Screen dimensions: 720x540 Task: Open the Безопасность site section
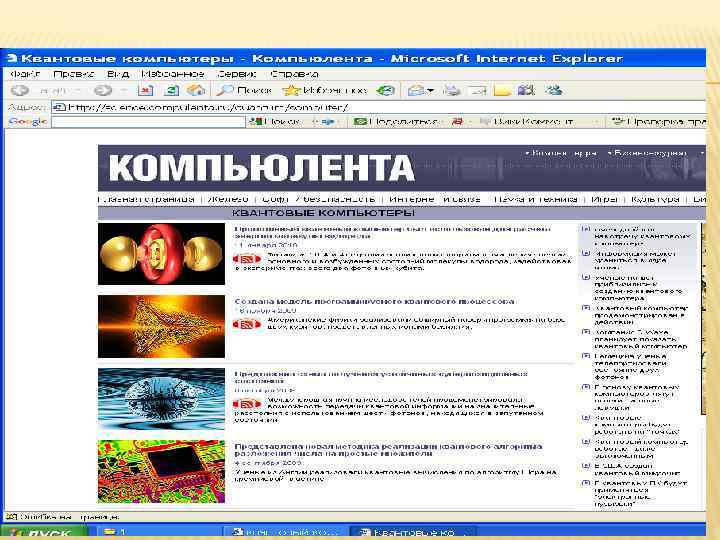click(339, 199)
